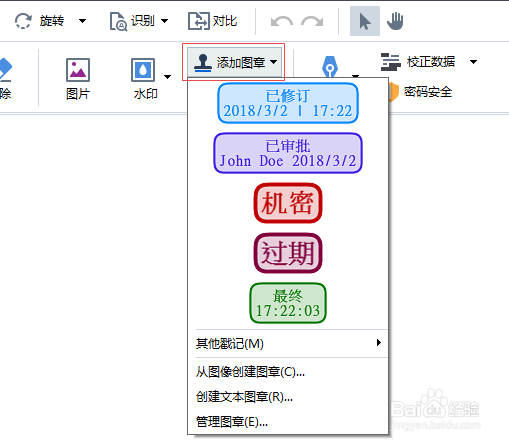Choose the green 最终 stamp

[x=288, y=303]
